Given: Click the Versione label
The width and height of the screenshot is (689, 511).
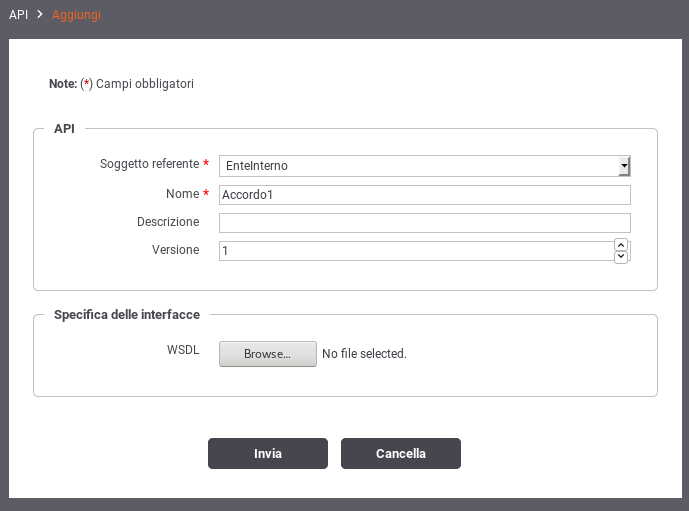Looking at the screenshot, I should coord(175,250).
